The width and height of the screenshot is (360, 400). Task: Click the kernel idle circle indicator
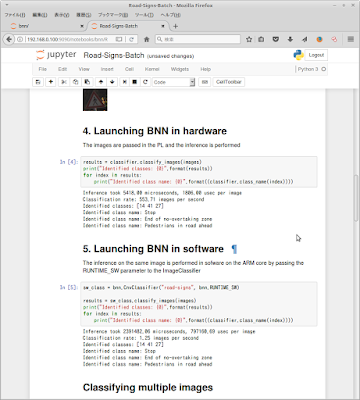coord(323,69)
